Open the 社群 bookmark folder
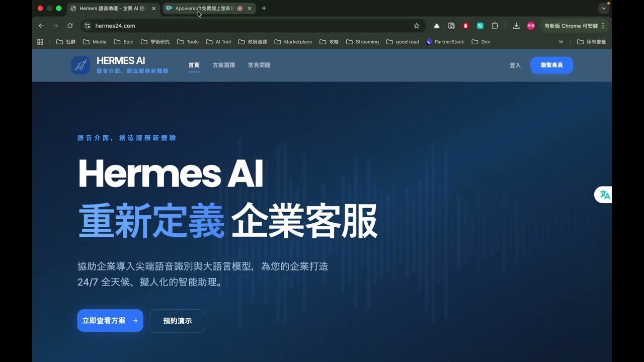This screenshot has width=644, height=362. coord(66,42)
